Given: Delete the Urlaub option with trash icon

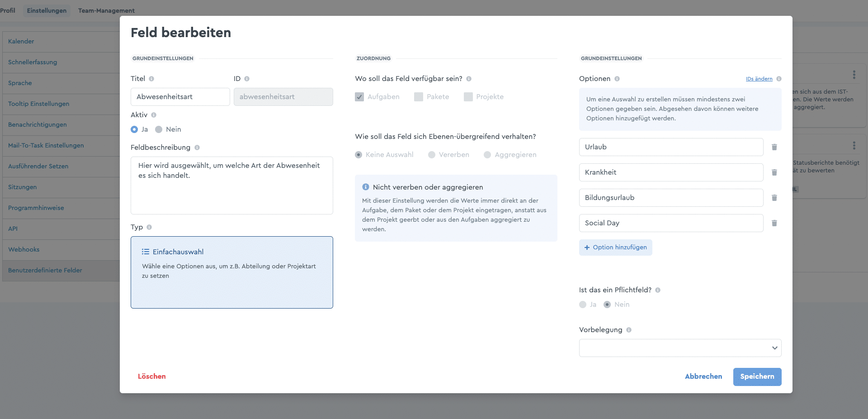Looking at the screenshot, I should pos(774,147).
